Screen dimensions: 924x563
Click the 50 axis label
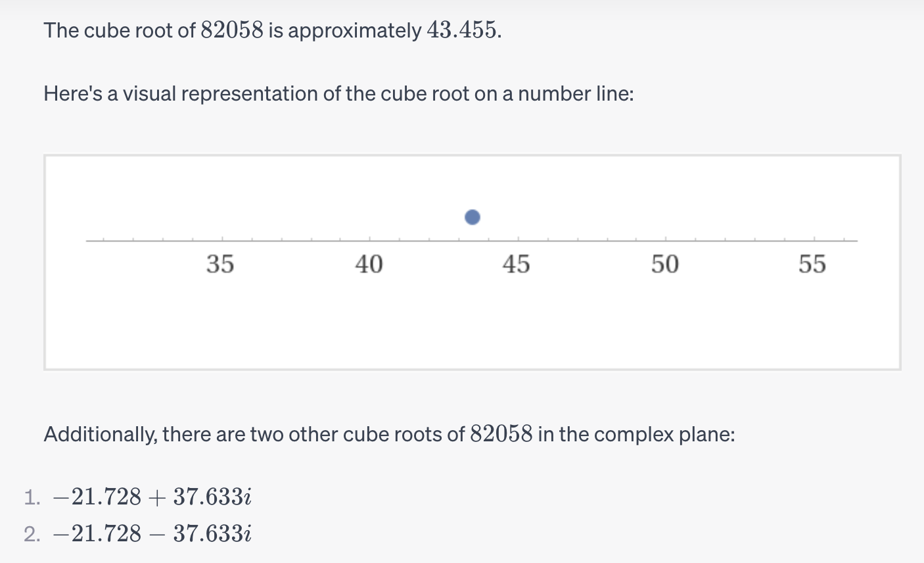coord(664,264)
